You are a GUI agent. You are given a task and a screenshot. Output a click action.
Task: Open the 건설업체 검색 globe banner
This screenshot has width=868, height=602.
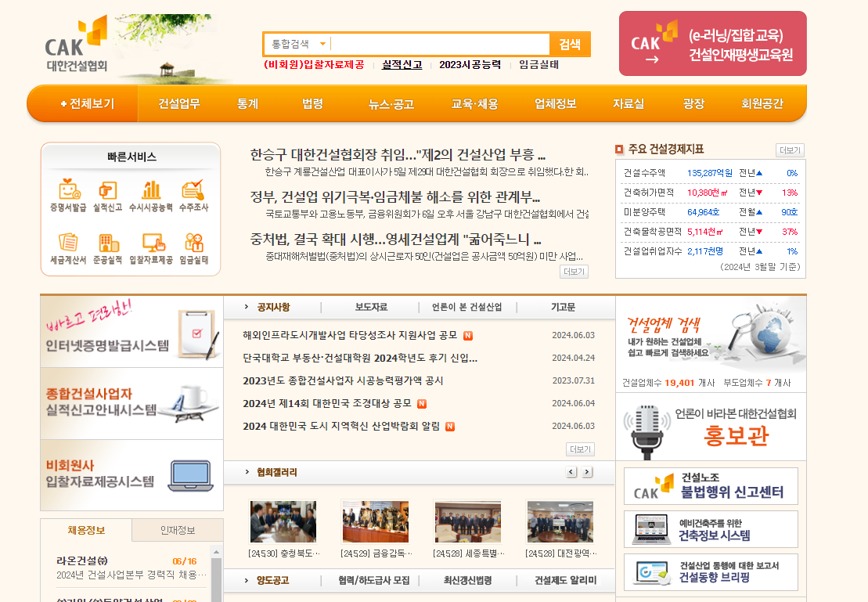[711, 337]
